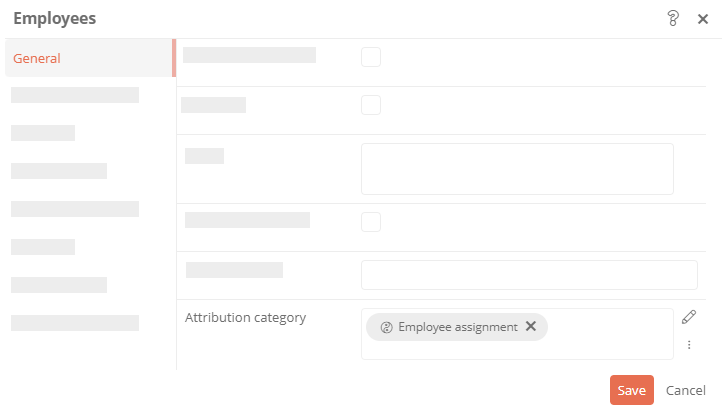The image size is (728, 413).
Task: Tick the third checkbox above the text field
Action: (x=371, y=222)
